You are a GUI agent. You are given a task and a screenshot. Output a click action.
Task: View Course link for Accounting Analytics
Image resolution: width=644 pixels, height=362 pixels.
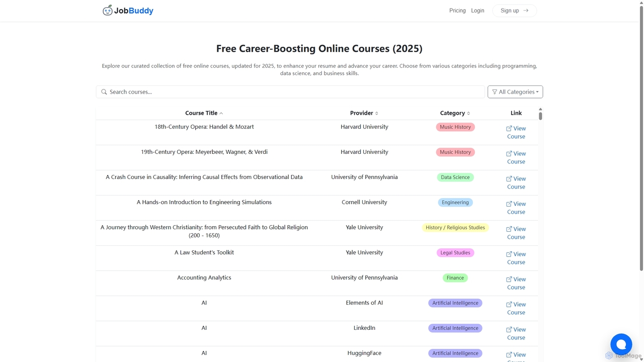coord(516,283)
